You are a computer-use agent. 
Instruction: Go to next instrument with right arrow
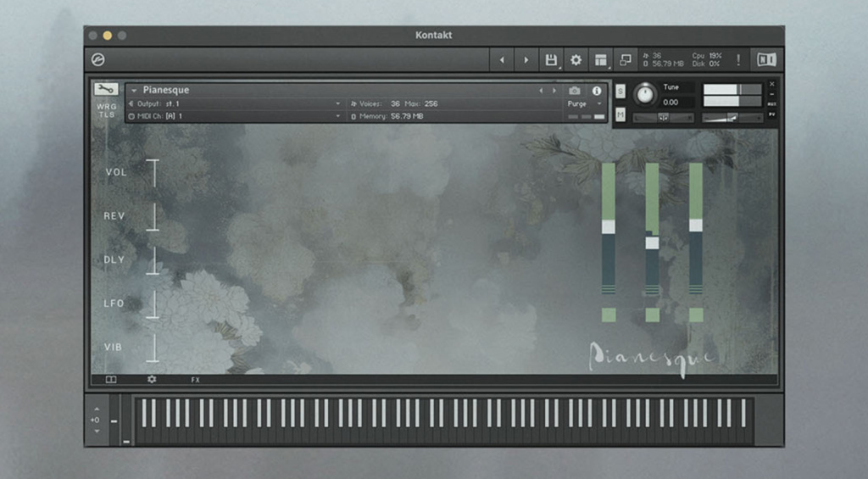point(526,60)
